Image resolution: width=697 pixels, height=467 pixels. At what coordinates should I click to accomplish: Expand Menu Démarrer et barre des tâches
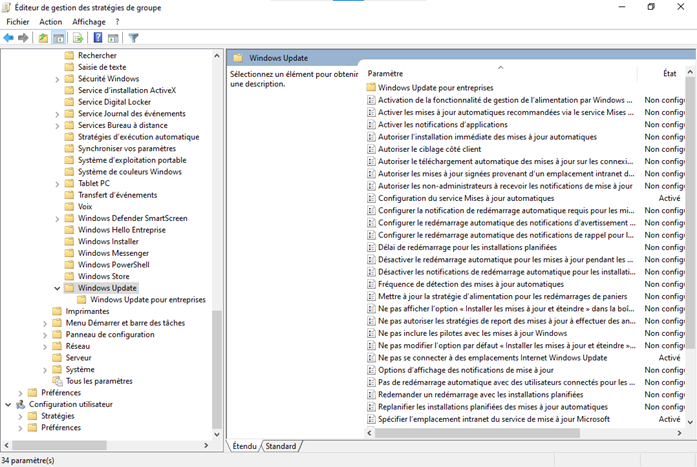(x=44, y=323)
